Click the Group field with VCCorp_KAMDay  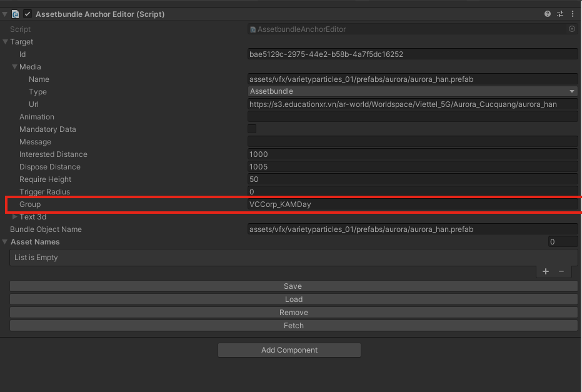(x=413, y=204)
